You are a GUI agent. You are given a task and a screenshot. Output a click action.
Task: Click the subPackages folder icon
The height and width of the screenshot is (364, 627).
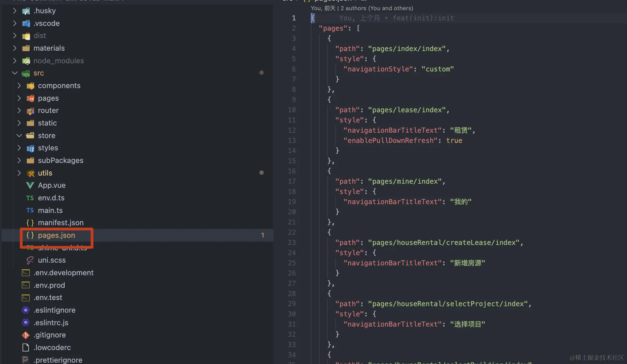tap(30, 161)
